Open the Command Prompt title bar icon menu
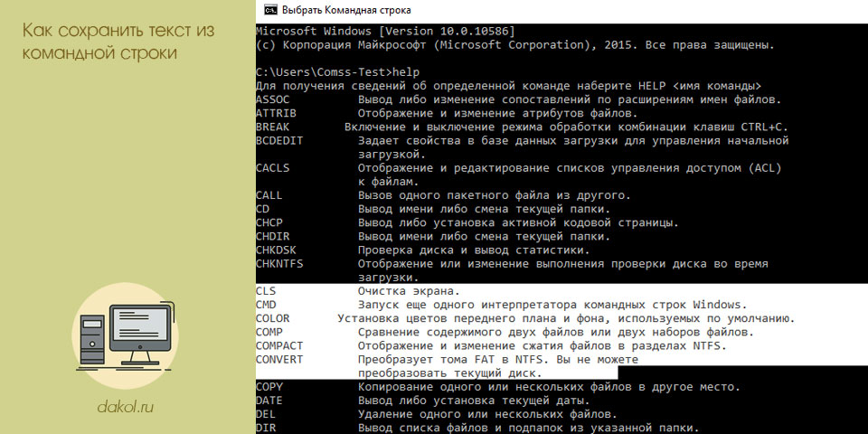 point(270,10)
